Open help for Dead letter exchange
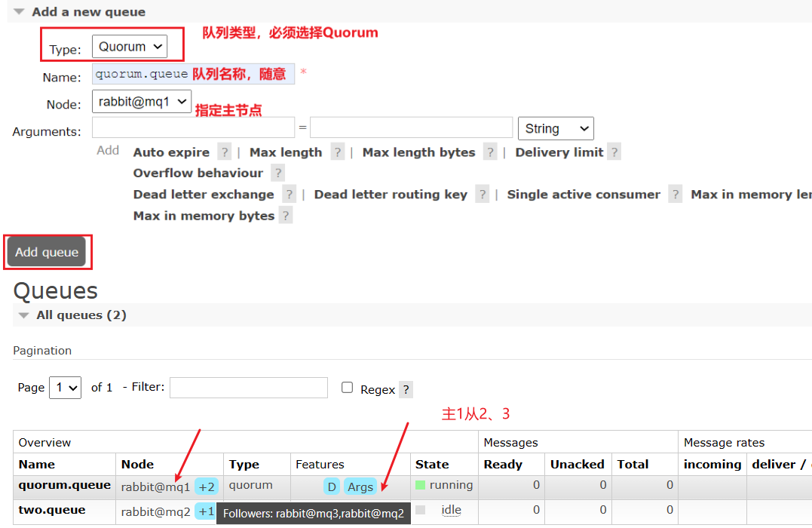Viewport: 812px width, 528px height. tap(289, 195)
